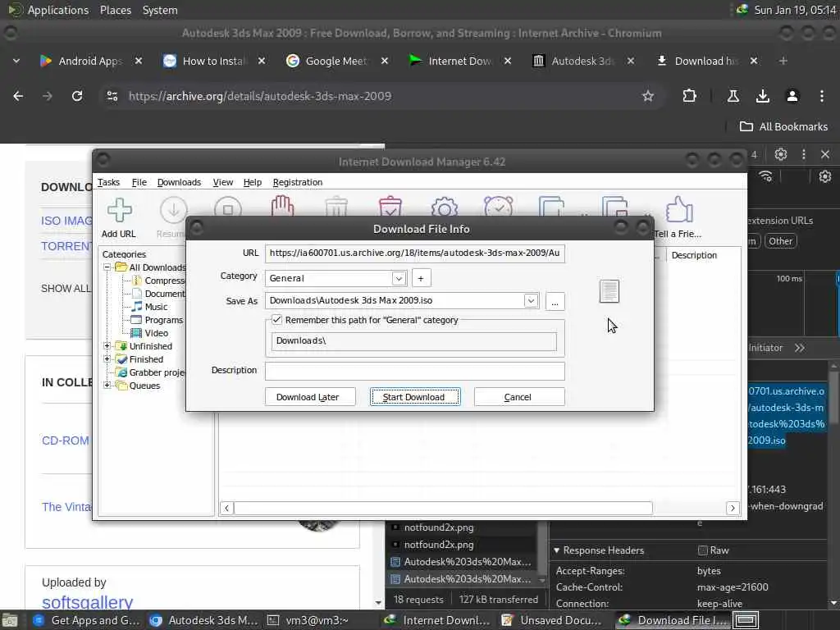Screen dimensions: 840x630
Task: Open the Save As path dropdown arrow
Action: (531, 300)
